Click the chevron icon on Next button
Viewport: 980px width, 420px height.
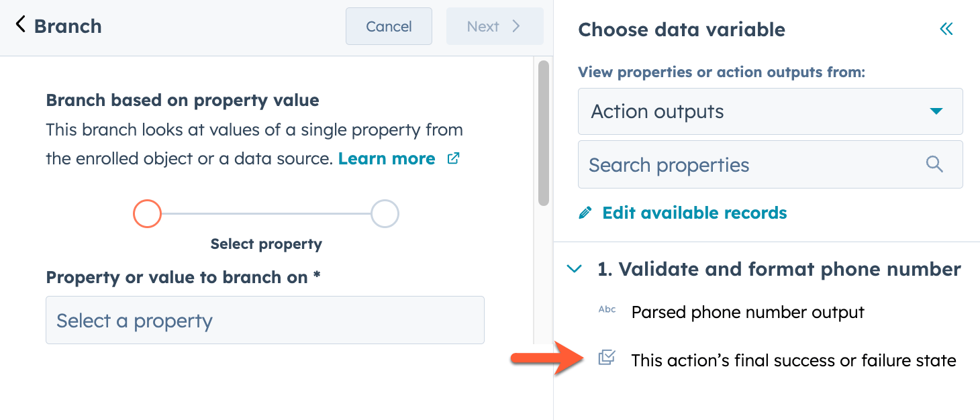tap(516, 26)
